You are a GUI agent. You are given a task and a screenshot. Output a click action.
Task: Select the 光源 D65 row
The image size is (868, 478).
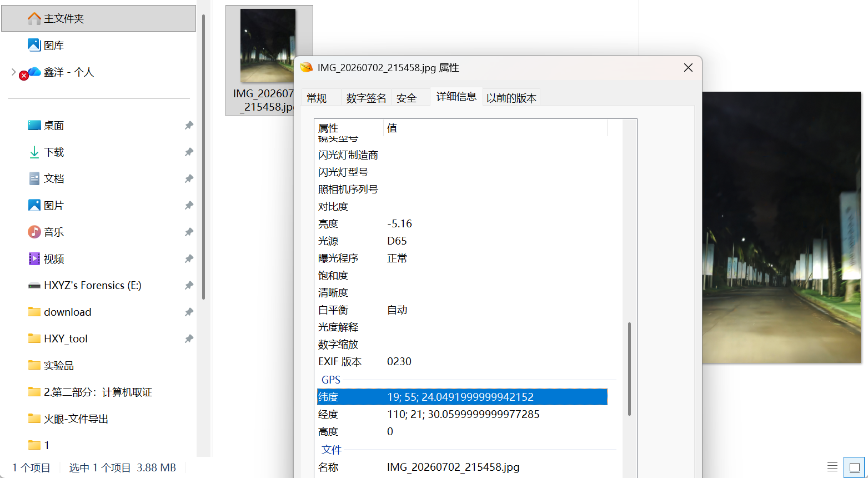pos(462,241)
